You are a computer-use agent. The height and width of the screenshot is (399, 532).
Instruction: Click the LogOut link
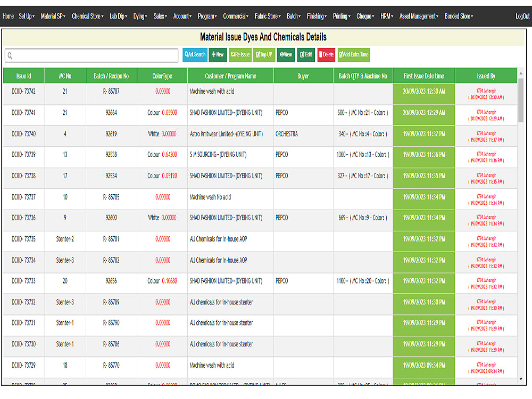coord(522,16)
